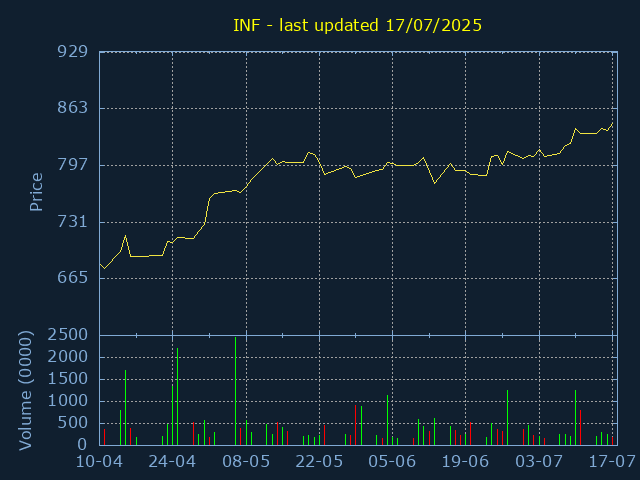Click the 2000 volume axis label
Image resolution: width=640 pixels, height=480 pixels.
click(x=68, y=357)
